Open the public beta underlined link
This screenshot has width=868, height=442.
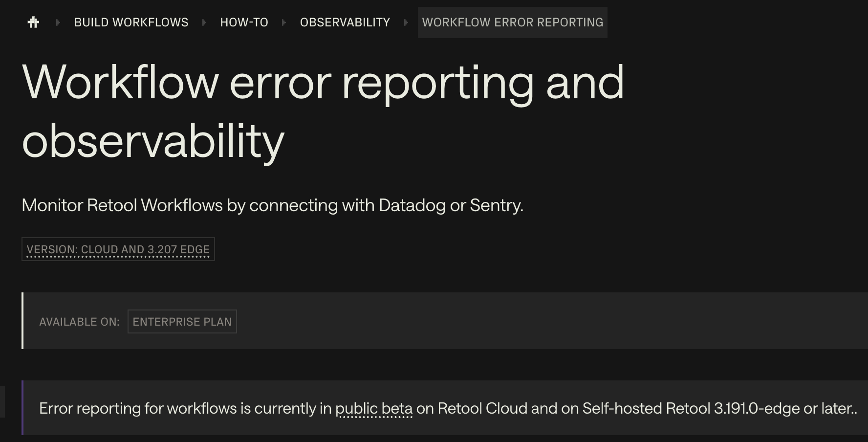(x=374, y=408)
